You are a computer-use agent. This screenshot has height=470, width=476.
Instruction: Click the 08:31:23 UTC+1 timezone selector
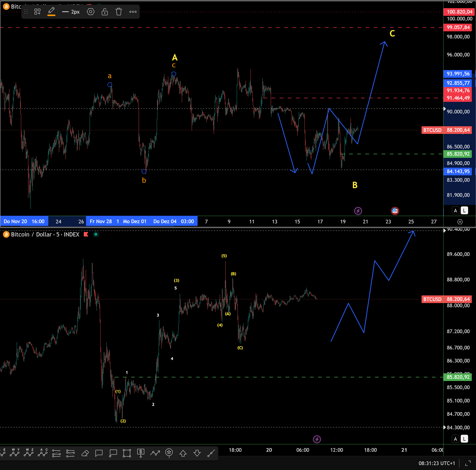click(x=437, y=463)
